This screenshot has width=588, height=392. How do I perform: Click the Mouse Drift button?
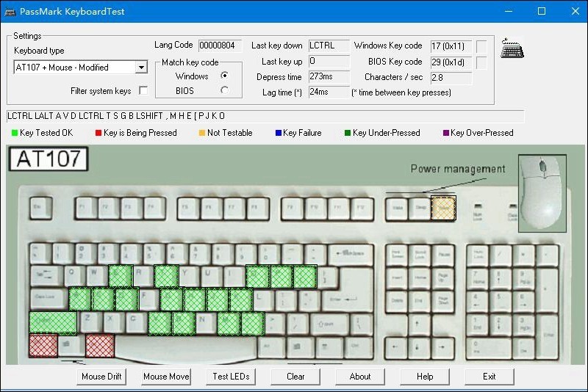pyautogui.click(x=101, y=377)
